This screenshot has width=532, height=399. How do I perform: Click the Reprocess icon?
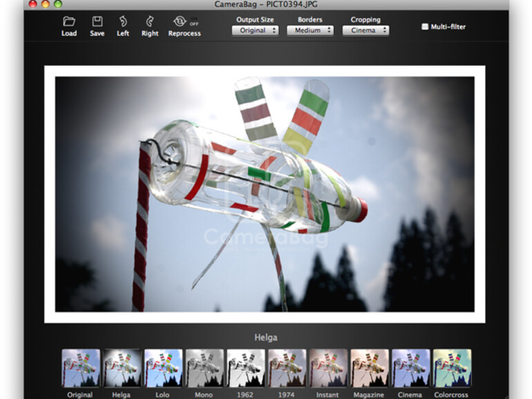click(x=181, y=21)
